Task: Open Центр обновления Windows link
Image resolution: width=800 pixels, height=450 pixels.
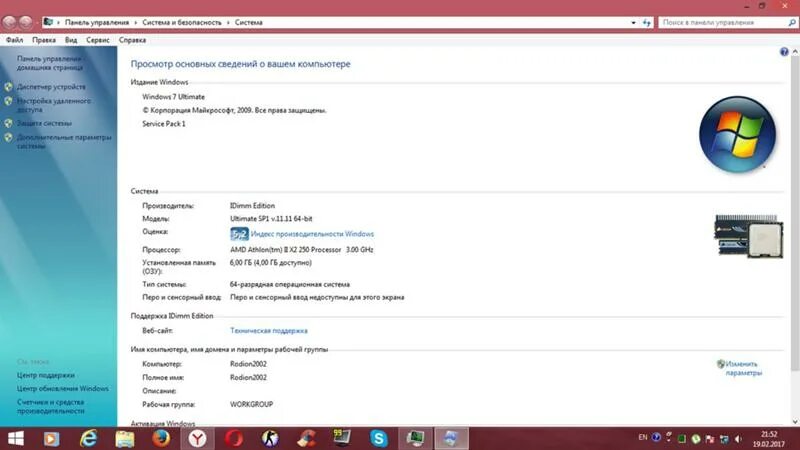Action: [63, 388]
